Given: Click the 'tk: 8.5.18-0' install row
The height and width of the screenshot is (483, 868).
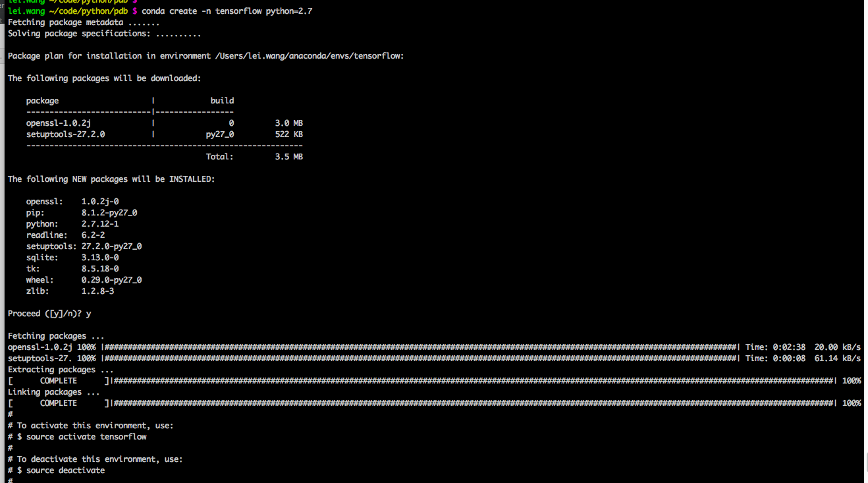Looking at the screenshot, I should pos(72,269).
